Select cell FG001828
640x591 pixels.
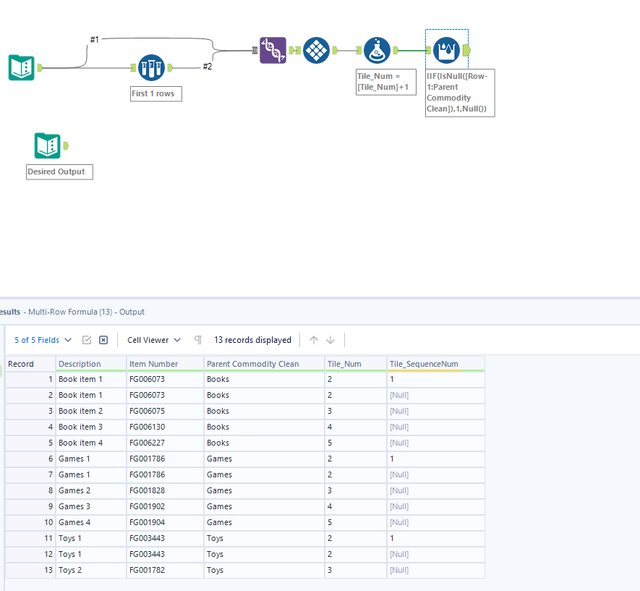click(x=165, y=491)
